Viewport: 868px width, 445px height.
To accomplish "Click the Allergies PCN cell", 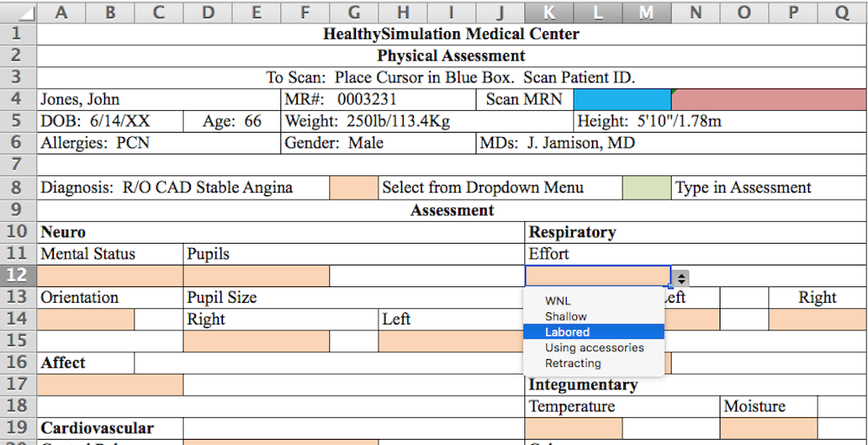I will (159, 143).
